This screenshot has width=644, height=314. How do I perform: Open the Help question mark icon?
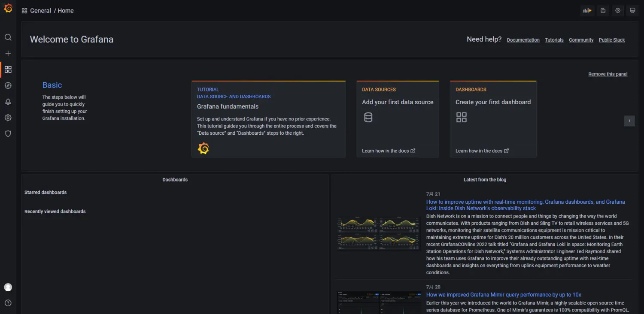[x=8, y=302]
